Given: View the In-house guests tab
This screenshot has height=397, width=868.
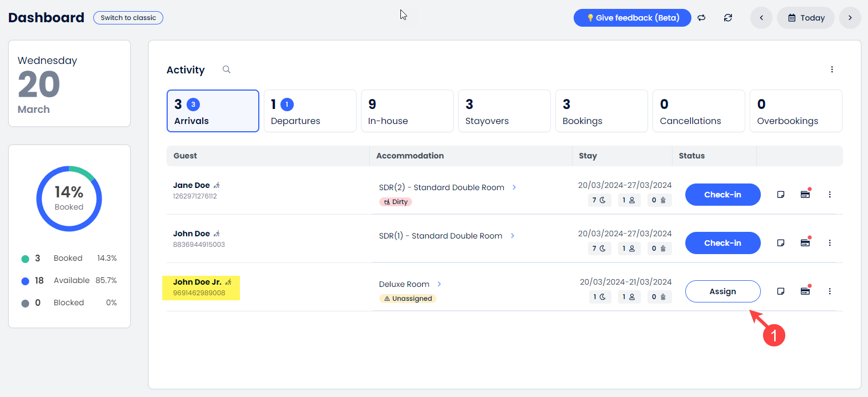Looking at the screenshot, I should [x=407, y=111].
